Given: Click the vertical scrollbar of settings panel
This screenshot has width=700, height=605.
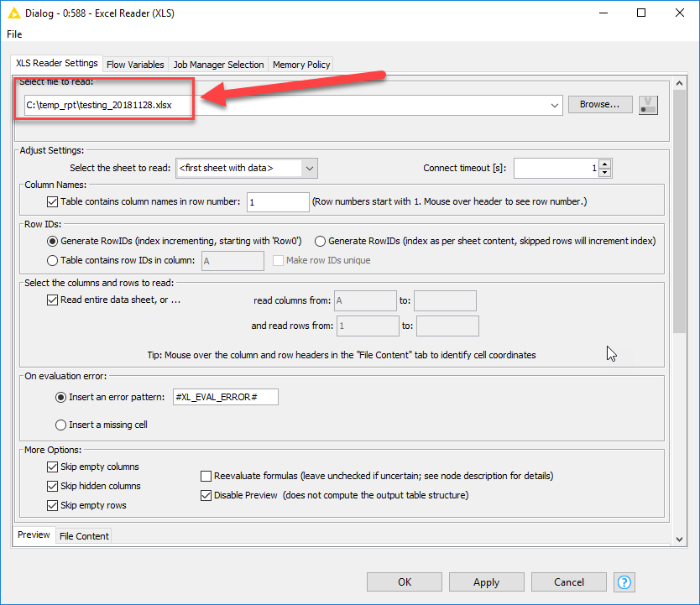Looking at the screenshot, I should (679, 252).
